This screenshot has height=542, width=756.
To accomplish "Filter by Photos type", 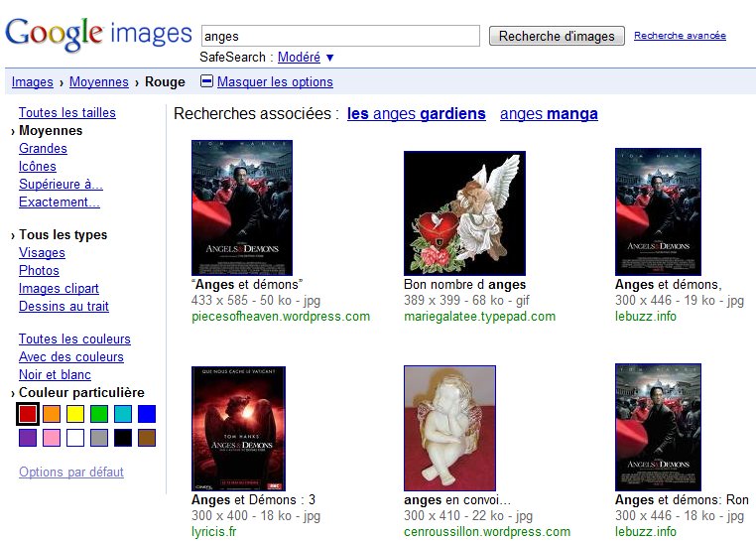I will click(x=39, y=270).
